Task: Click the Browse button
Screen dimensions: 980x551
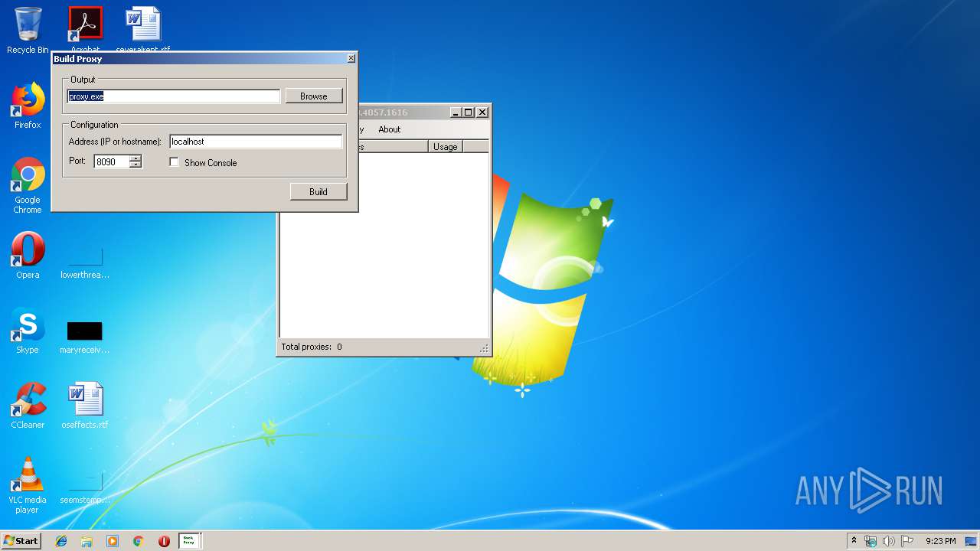Action: pos(314,96)
